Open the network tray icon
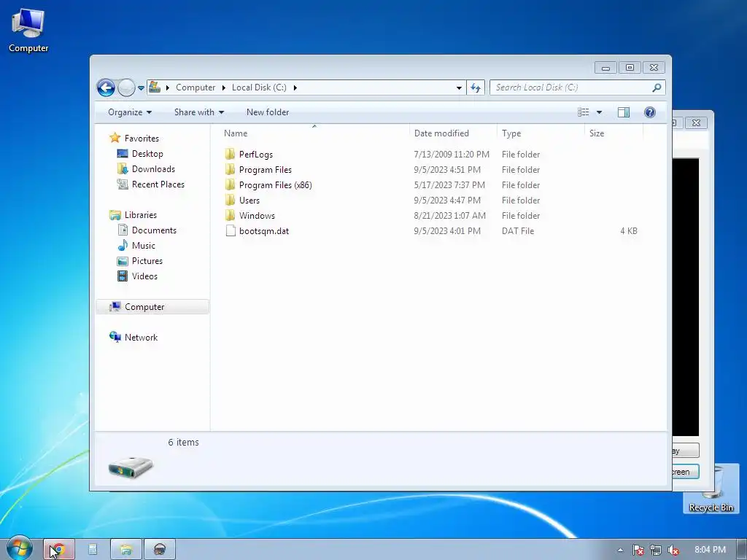This screenshot has width=747, height=560. [656, 550]
